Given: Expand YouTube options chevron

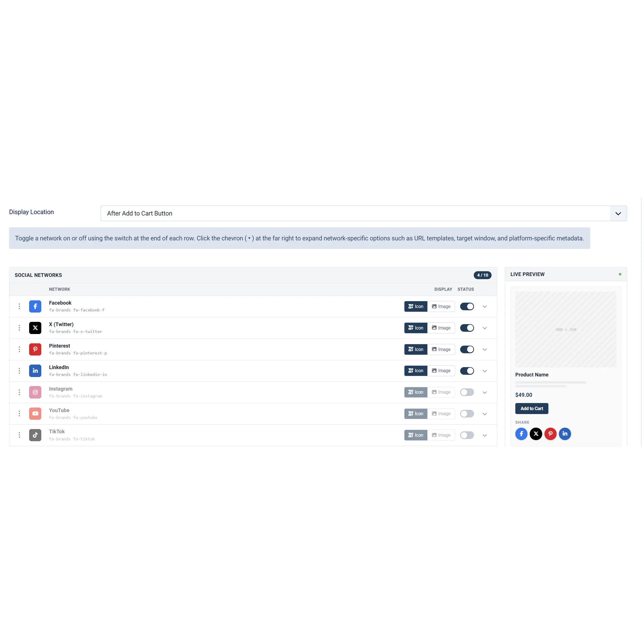Looking at the screenshot, I should pos(485,414).
